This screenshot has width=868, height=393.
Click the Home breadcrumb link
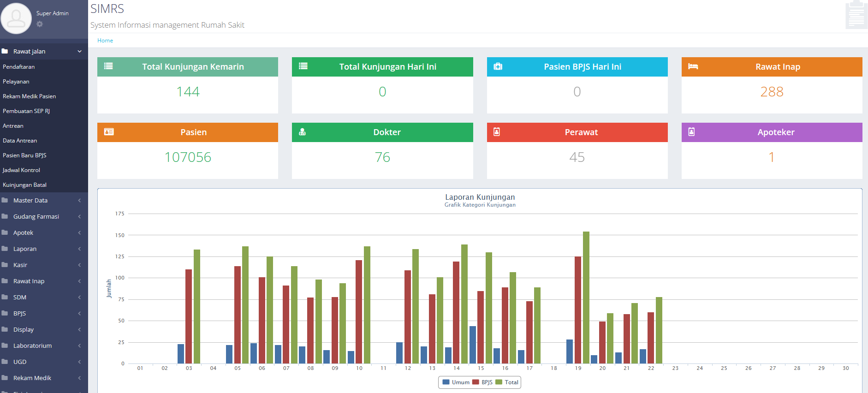coord(105,41)
